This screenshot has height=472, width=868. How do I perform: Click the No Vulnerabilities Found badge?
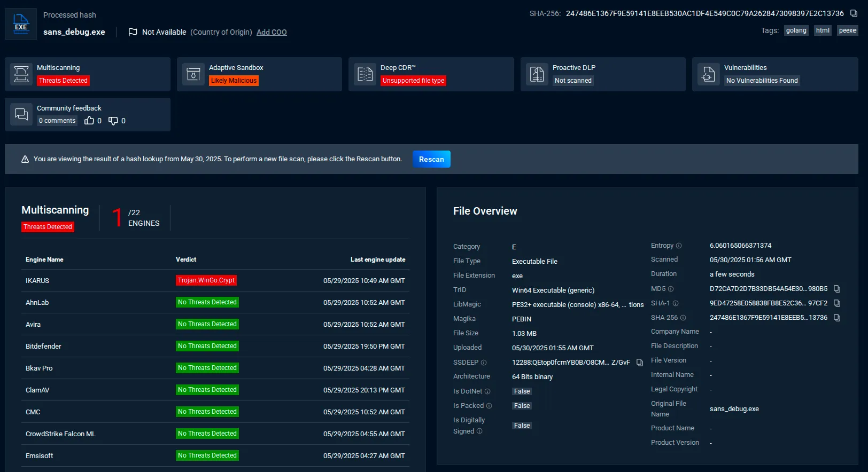(x=762, y=81)
